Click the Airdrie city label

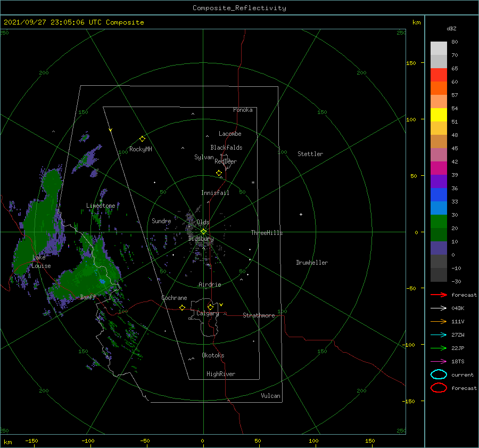coord(210,284)
